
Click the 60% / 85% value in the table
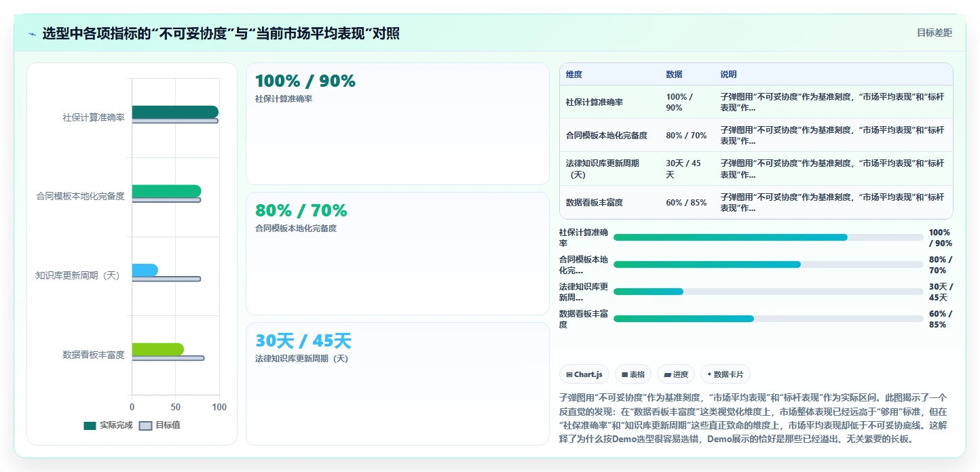tap(686, 203)
